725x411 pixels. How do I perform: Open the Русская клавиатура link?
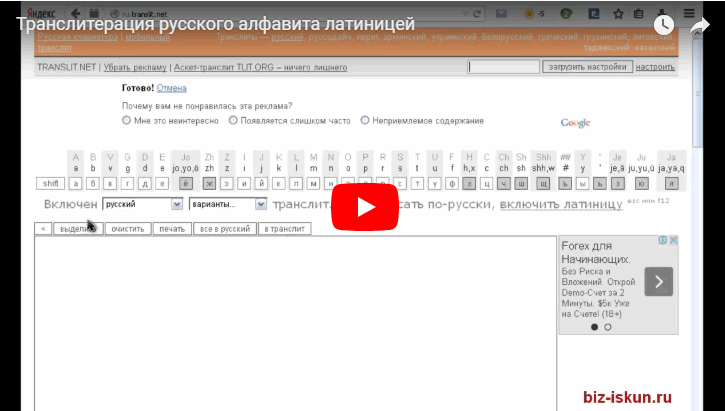click(x=77, y=37)
